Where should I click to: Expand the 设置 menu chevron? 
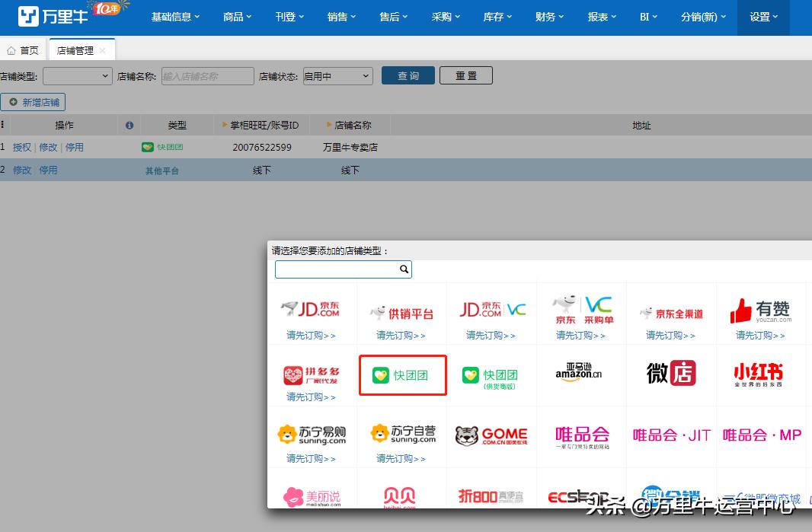coord(776,16)
